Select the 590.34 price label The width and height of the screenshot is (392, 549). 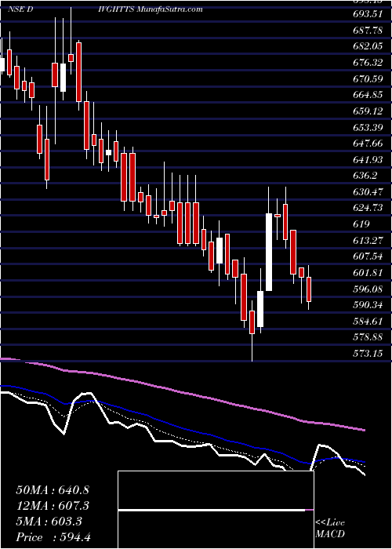click(368, 305)
